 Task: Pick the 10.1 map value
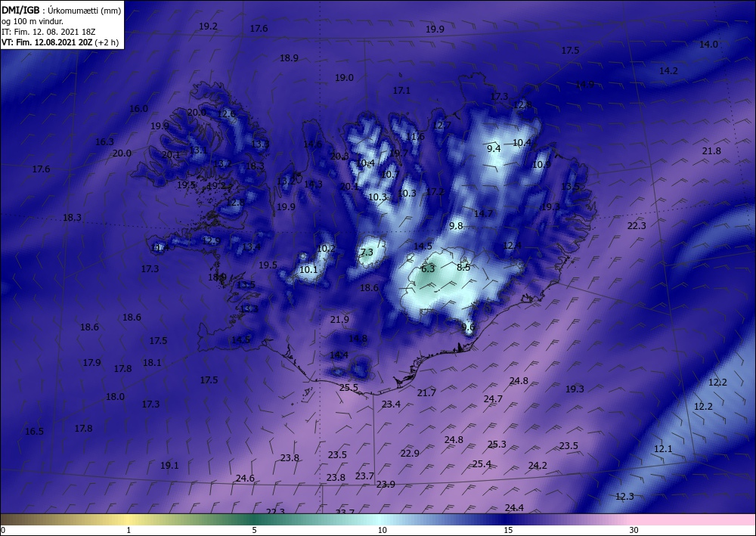308,269
